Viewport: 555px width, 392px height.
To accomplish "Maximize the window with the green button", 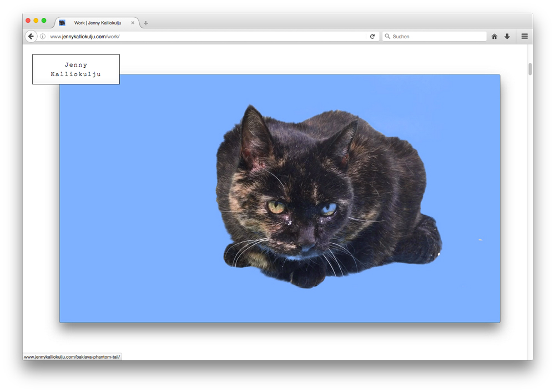I will [44, 21].
